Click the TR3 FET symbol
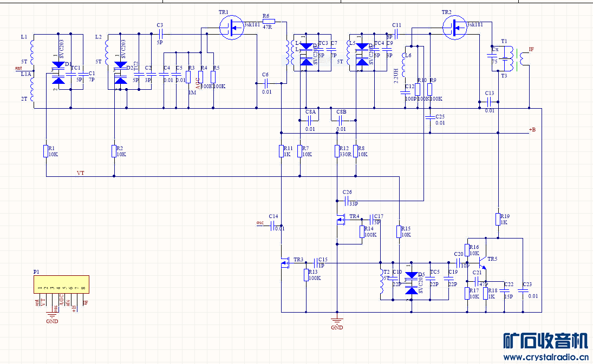The height and width of the screenshot is (364, 593). click(285, 263)
